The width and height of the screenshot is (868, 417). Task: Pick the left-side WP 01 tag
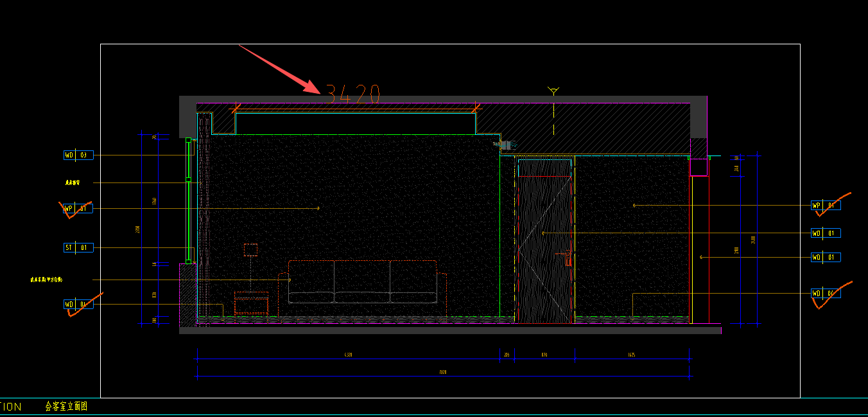pyautogui.click(x=78, y=208)
